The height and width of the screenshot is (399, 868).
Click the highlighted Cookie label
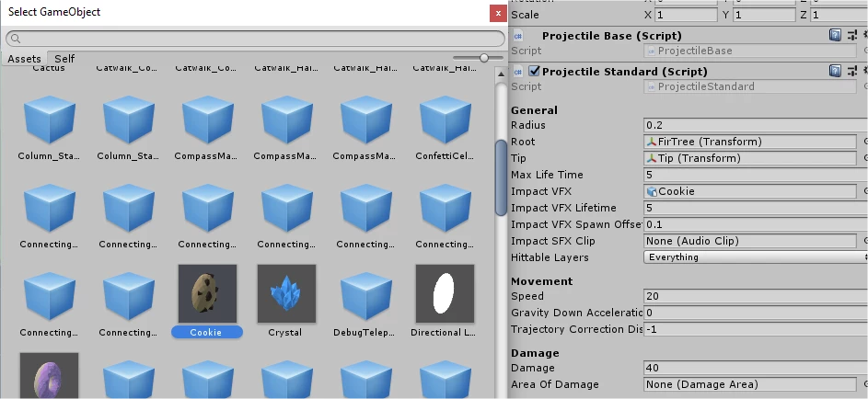pyautogui.click(x=206, y=332)
